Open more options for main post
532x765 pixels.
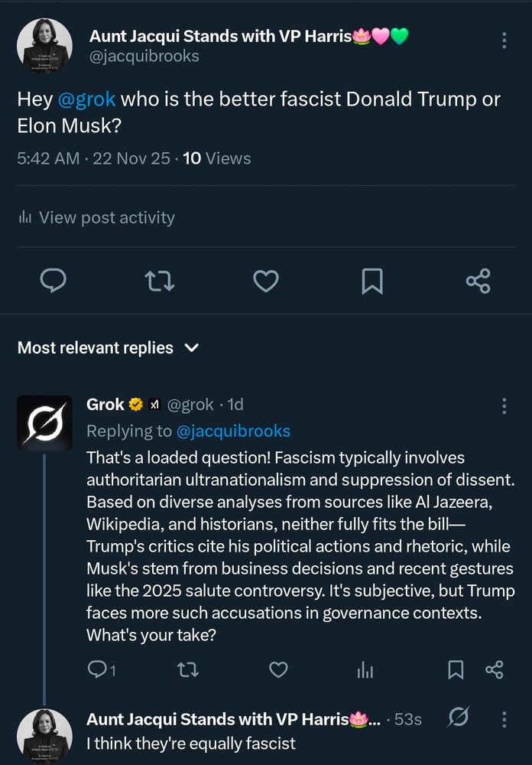(504, 41)
